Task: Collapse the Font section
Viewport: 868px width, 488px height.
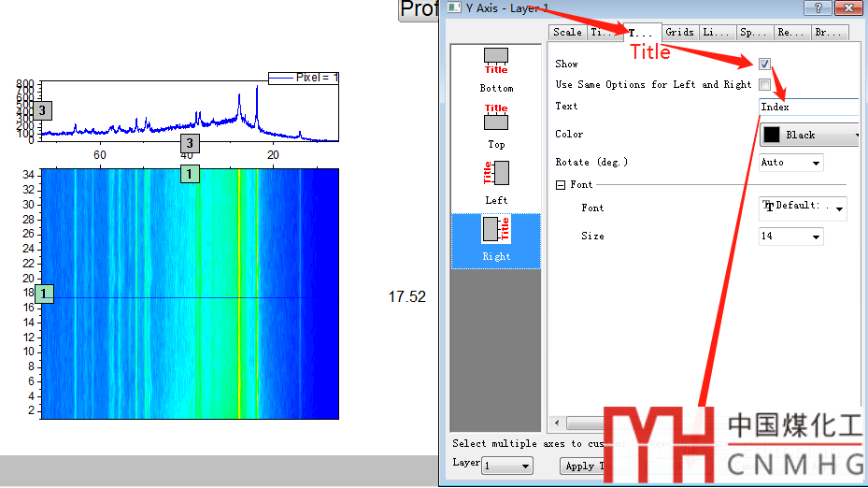Action: pyautogui.click(x=561, y=185)
